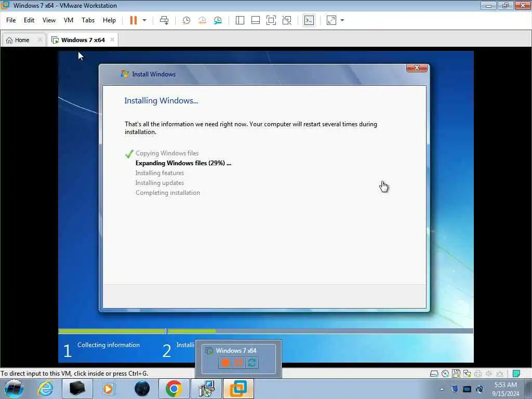Click the stretch guest display icon
The image size is (532, 399).
(331, 20)
